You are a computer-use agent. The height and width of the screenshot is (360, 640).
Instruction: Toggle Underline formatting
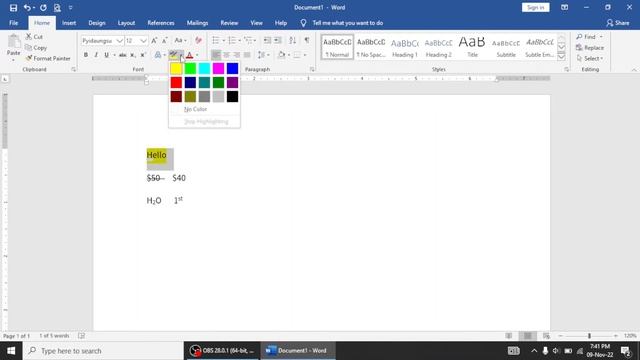[106, 55]
